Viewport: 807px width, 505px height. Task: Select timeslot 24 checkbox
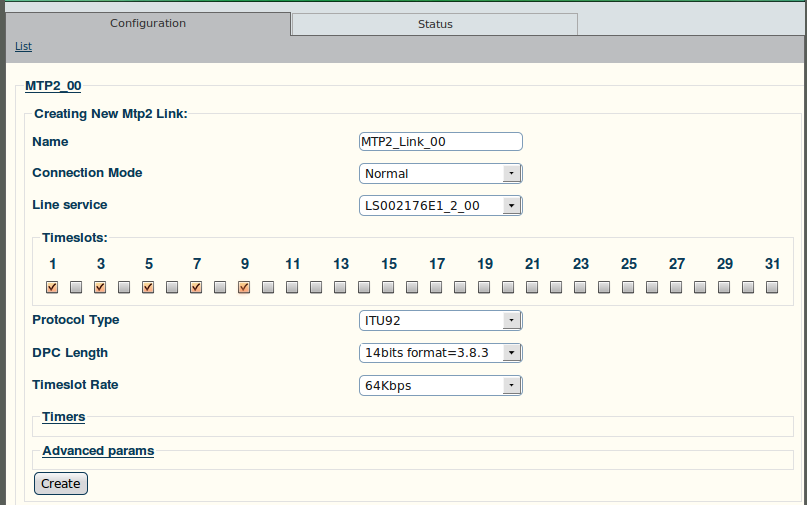tap(604, 287)
